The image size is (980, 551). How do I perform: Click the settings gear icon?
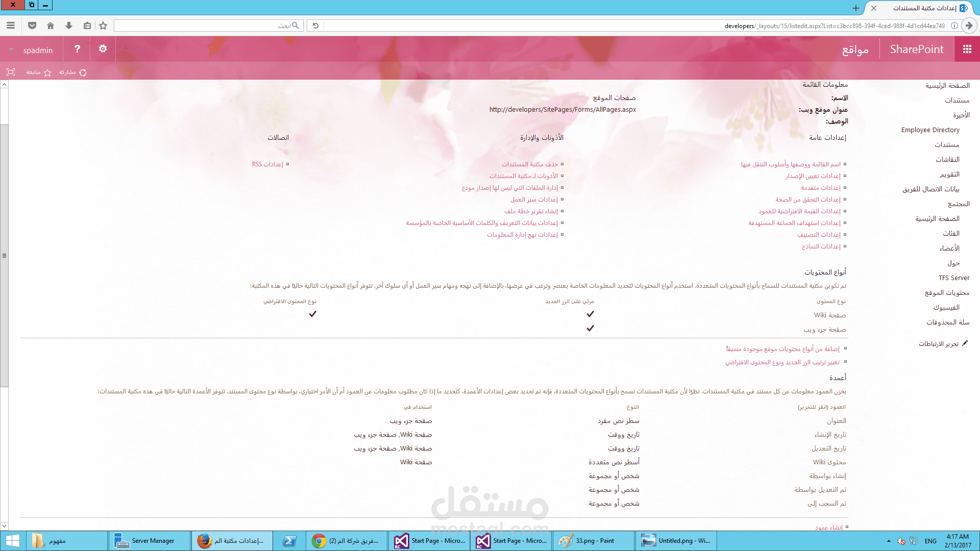(x=103, y=49)
